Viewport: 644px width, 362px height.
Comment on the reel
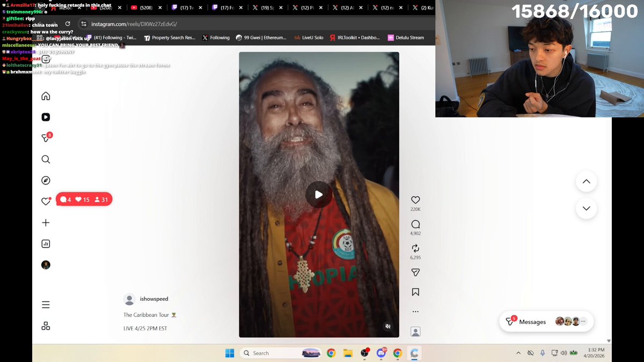415,224
